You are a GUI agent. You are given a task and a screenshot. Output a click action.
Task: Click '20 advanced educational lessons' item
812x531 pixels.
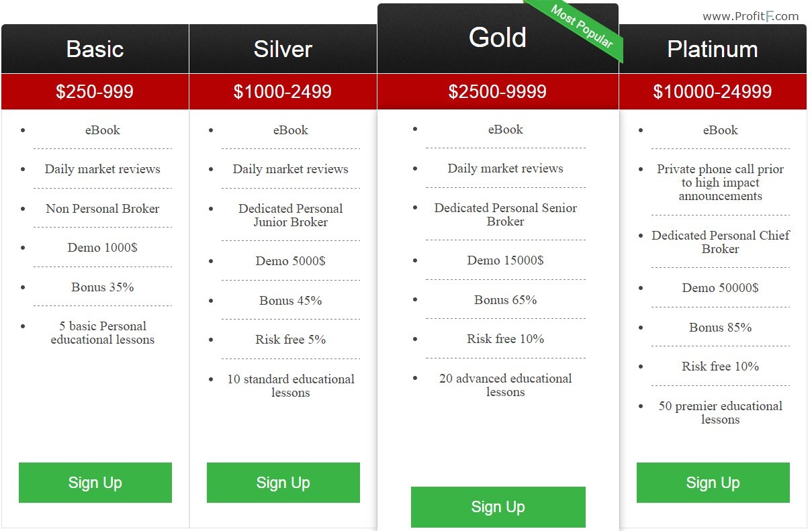point(506,385)
